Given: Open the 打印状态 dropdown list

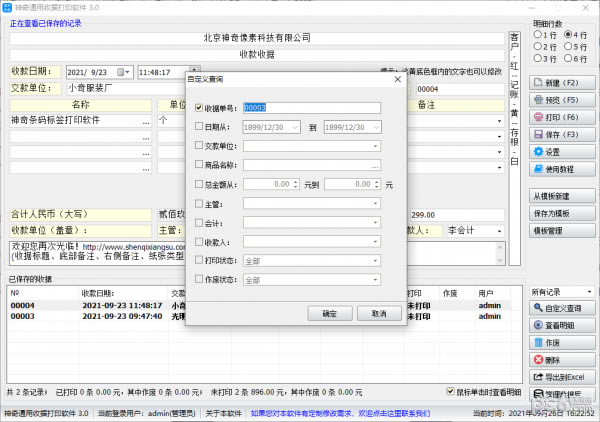Looking at the screenshot, I should (376, 261).
